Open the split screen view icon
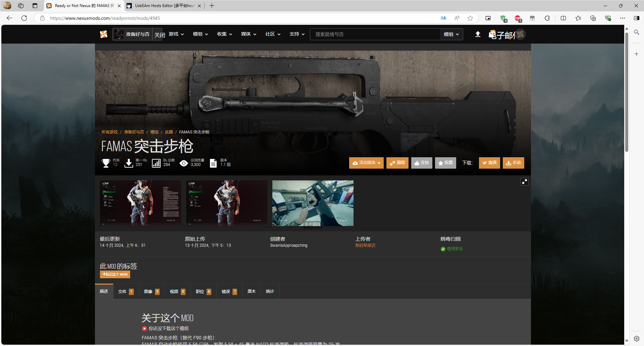 click(x=563, y=18)
